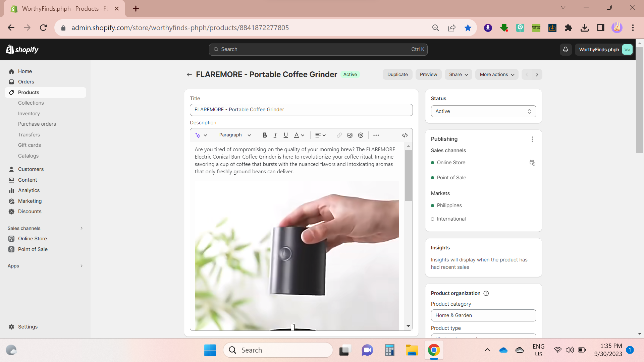Click the insert video icon in editor
The height and width of the screenshot is (362, 644).
point(361,135)
